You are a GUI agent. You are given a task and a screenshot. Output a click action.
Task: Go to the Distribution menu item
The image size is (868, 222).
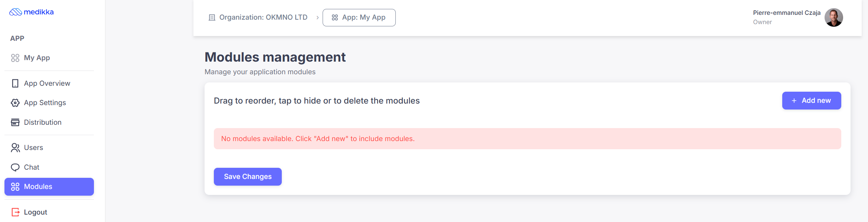point(43,123)
